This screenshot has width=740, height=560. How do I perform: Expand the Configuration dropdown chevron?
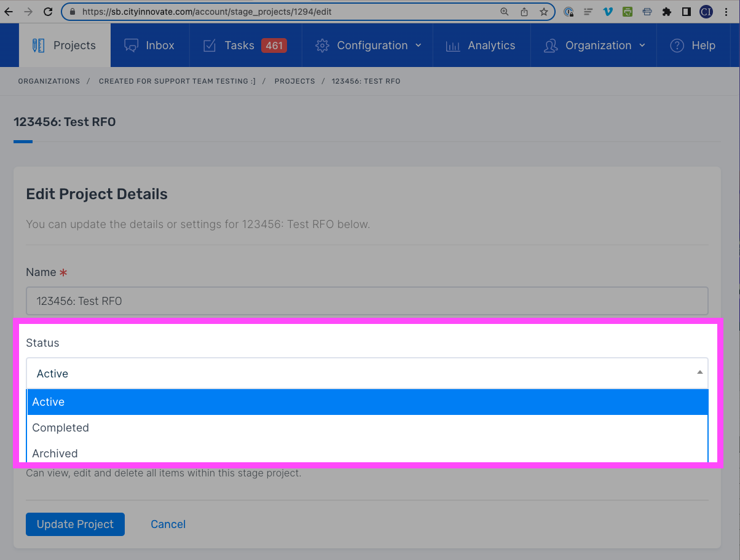click(419, 45)
